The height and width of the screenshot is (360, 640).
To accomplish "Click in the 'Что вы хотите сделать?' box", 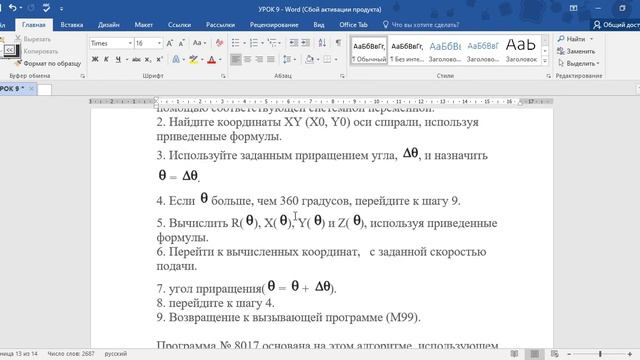I will coord(420,25).
